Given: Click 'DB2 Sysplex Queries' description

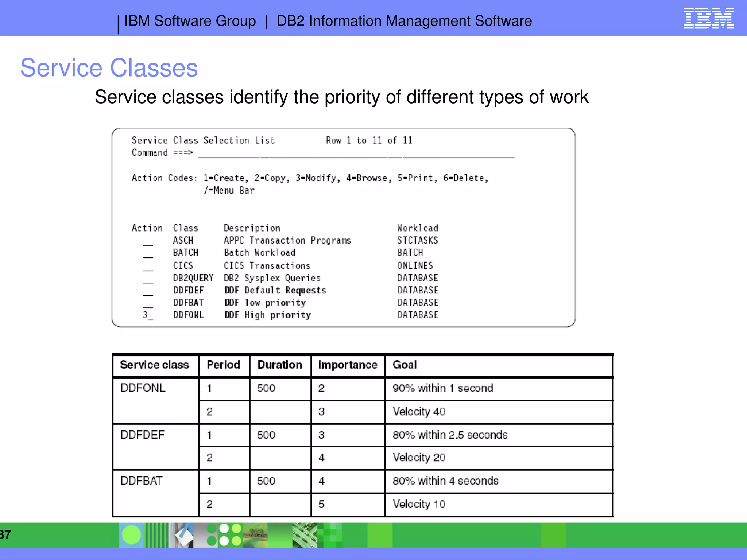Looking at the screenshot, I should tap(272, 278).
